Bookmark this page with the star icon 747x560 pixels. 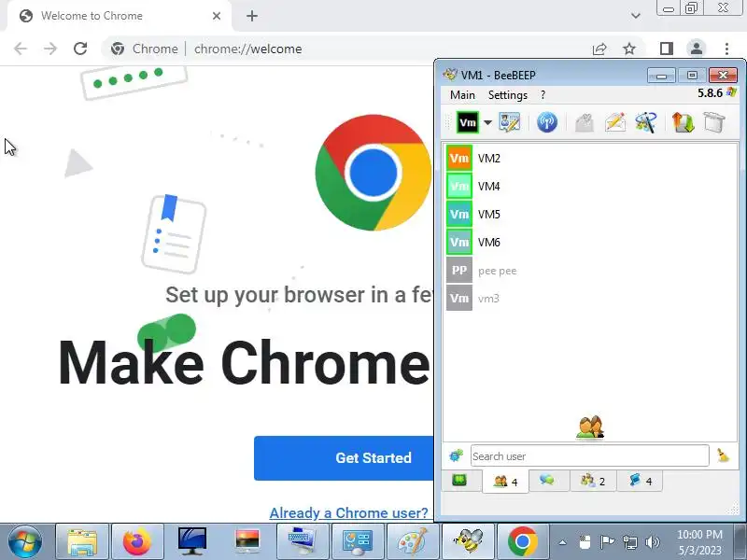tap(629, 49)
